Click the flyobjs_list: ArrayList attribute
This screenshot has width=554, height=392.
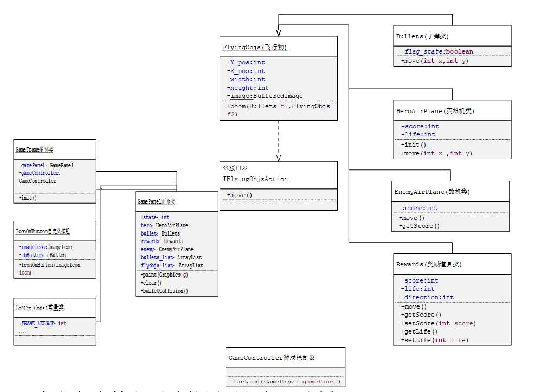tap(172, 265)
